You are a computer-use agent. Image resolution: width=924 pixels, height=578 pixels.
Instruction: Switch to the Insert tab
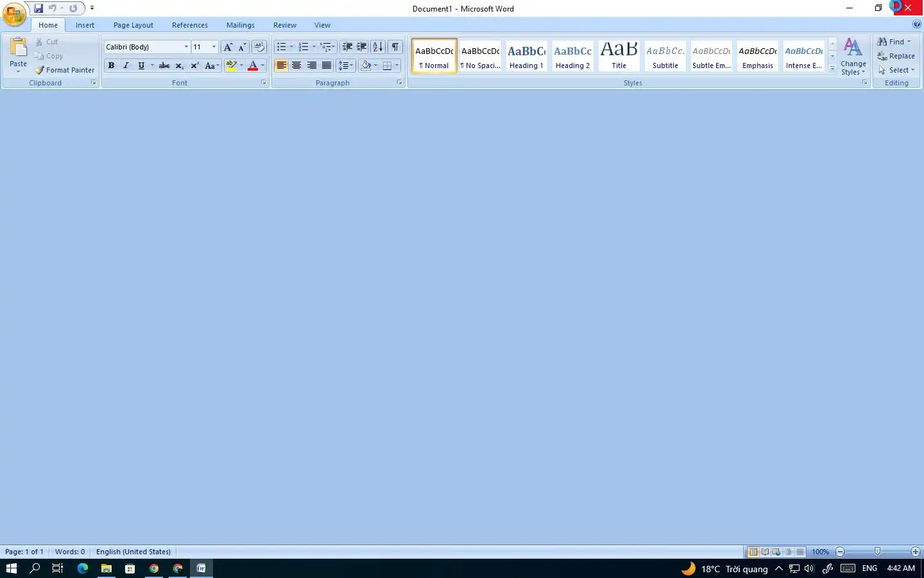tap(85, 25)
